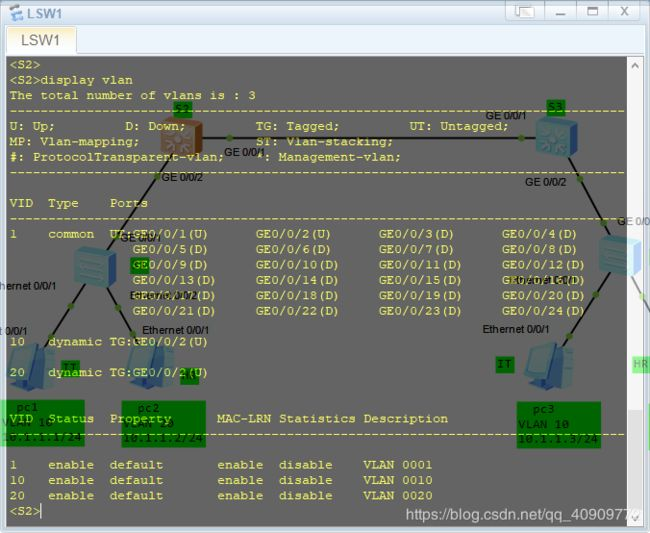Click the S3 switch icon in topology
650x533 pixels.
556,136
